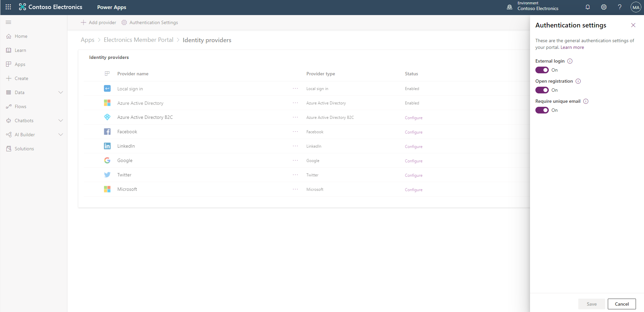Click the External login info icon
This screenshot has height=312, width=644.
point(570,61)
